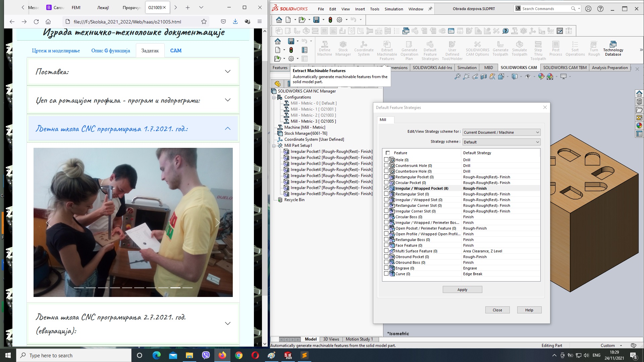
Task: Check Circular Pocket (0) checkbox
Action: coord(386,183)
